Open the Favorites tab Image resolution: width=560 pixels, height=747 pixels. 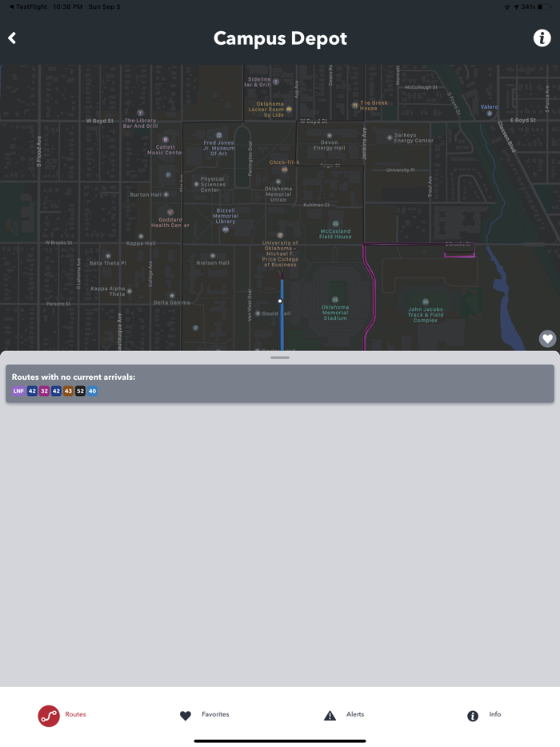tap(205, 714)
